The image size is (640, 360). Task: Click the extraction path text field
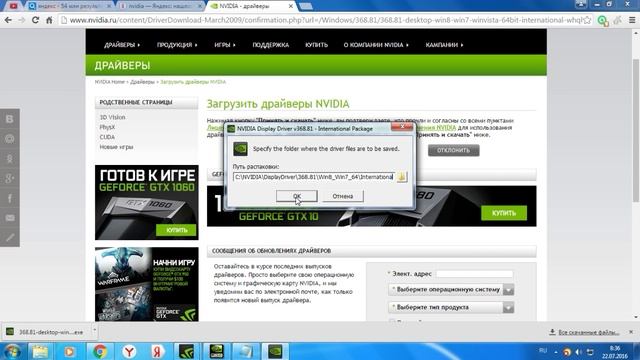(313, 177)
